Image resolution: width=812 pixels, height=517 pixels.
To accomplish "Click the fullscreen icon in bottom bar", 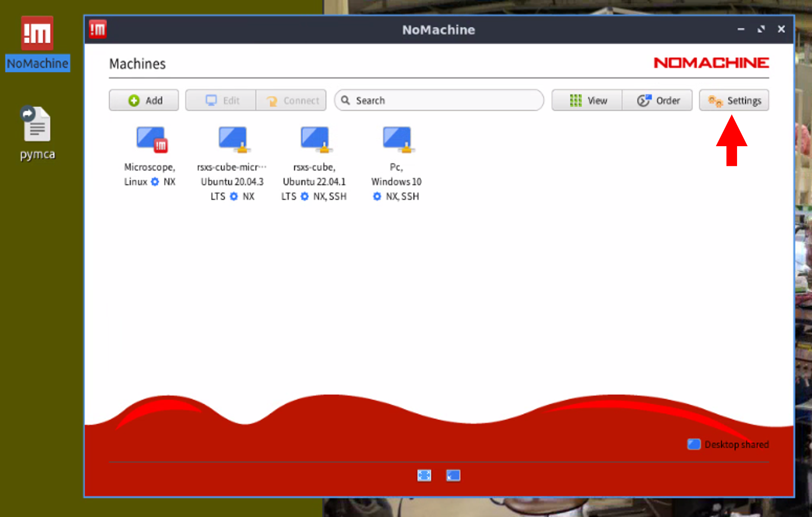I will pyautogui.click(x=424, y=475).
